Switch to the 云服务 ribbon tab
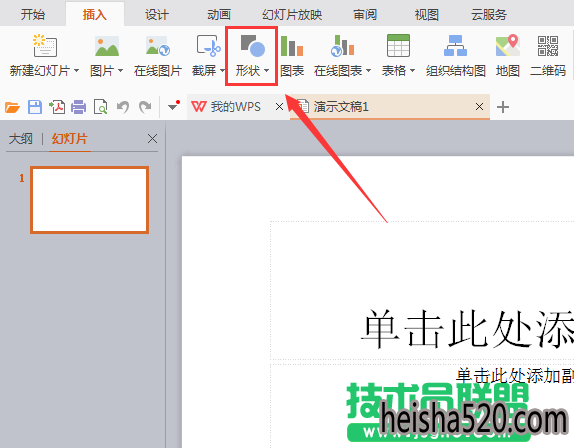Viewport: 574px width, 448px height. tap(489, 15)
